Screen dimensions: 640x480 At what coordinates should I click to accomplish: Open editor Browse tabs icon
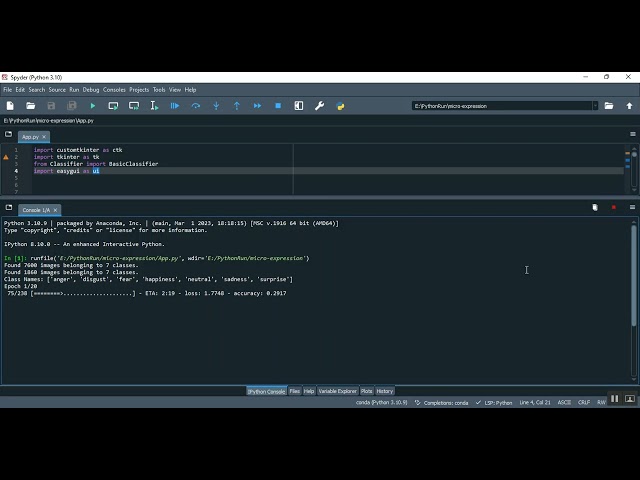pos(8,134)
